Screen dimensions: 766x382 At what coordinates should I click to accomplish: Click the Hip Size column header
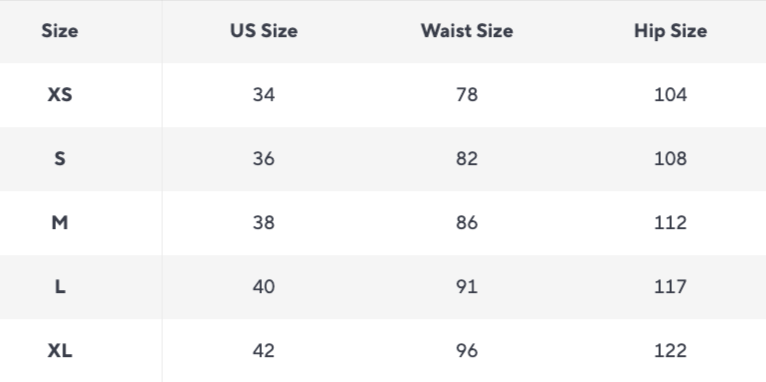670,31
